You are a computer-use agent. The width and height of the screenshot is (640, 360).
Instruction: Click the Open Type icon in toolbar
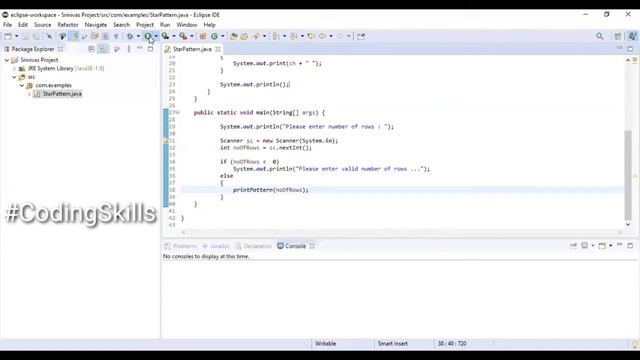coord(233,36)
